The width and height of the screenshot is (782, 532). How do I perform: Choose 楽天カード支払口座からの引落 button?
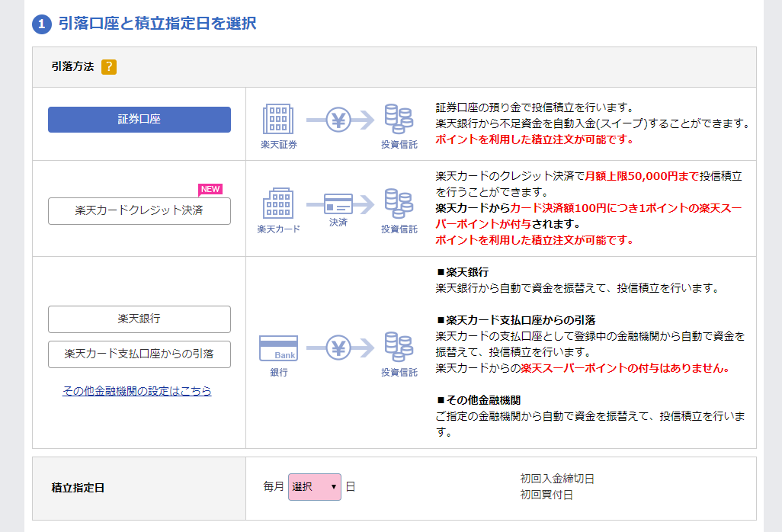pyautogui.click(x=139, y=354)
